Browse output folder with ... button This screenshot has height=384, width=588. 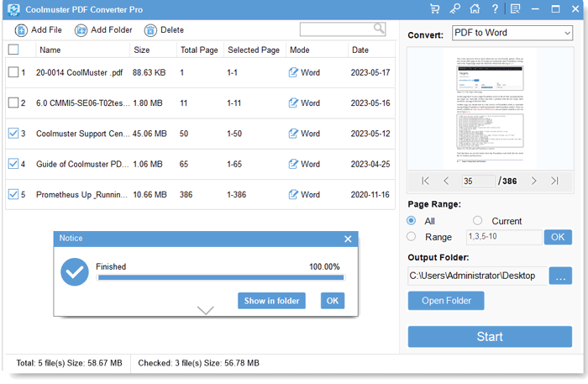[x=560, y=276]
